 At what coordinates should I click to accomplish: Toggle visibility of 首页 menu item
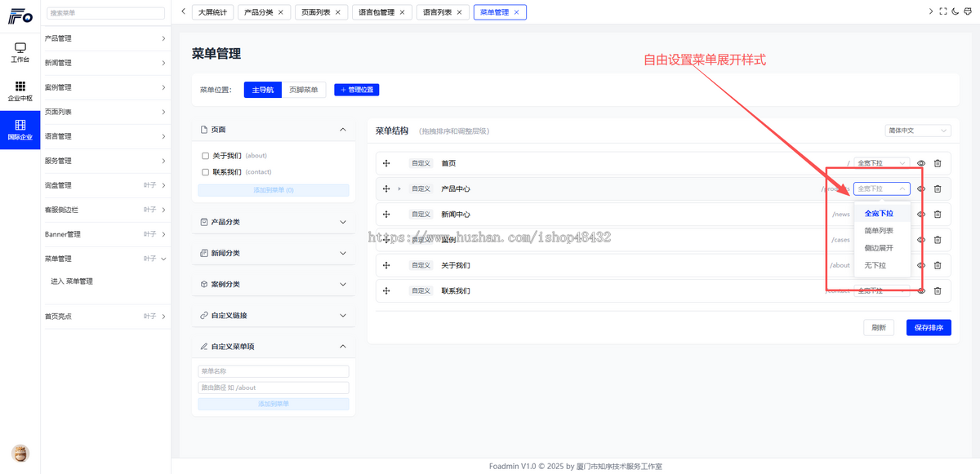[x=921, y=163]
